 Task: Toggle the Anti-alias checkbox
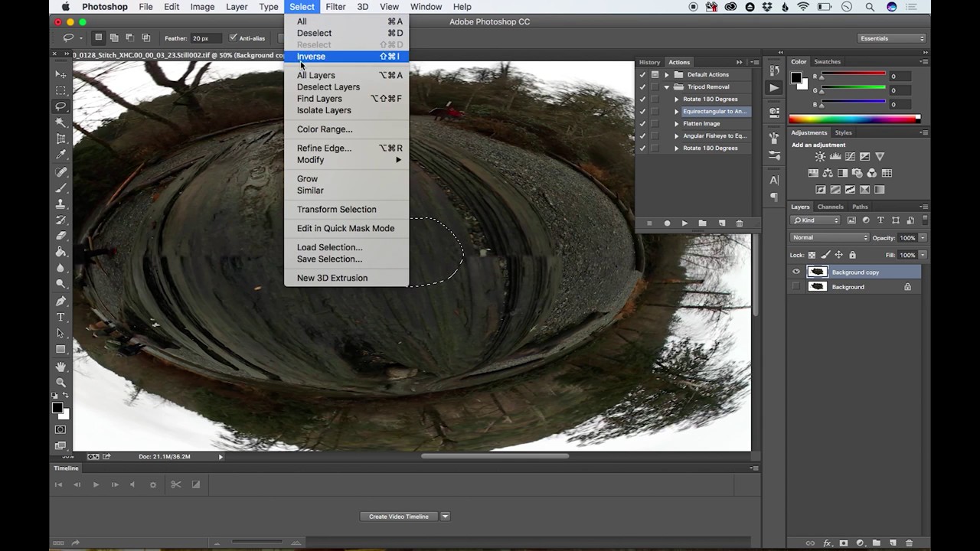234,37
